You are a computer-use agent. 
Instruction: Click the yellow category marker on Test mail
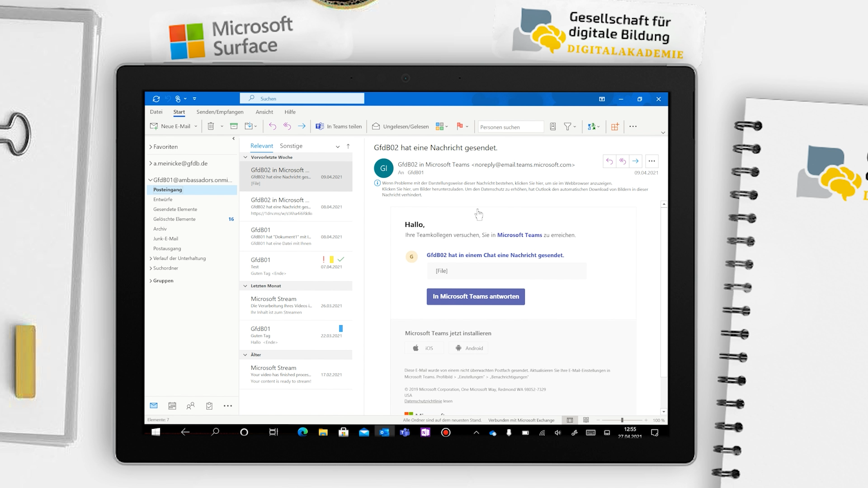tap(332, 259)
